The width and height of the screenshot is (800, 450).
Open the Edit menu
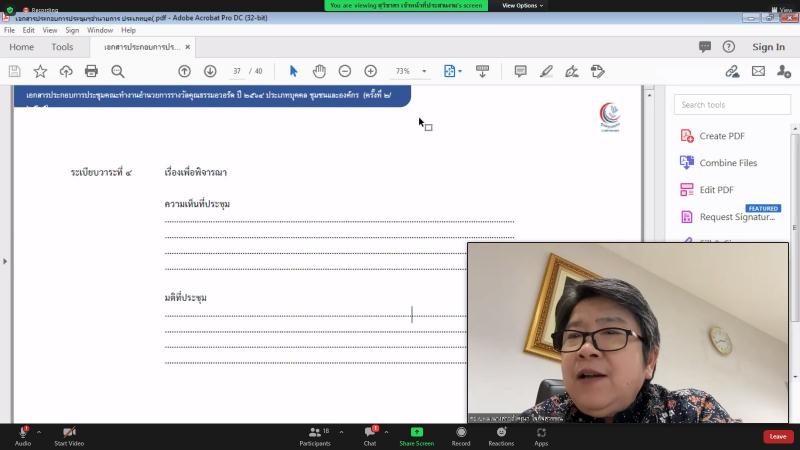click(29, 30)
